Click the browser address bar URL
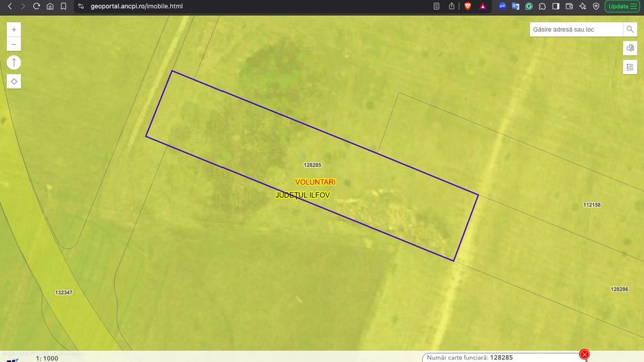Viewport: 644px width, 362px height. 137,6
